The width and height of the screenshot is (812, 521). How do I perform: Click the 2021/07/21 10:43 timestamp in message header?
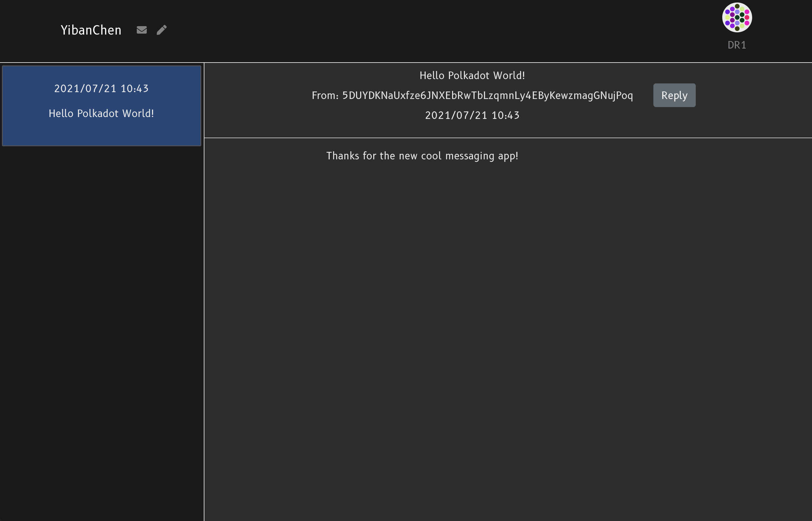472,115
